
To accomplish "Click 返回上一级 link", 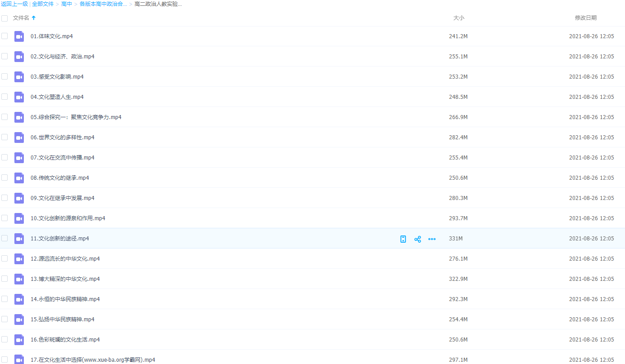I will (x=14, y=4).
